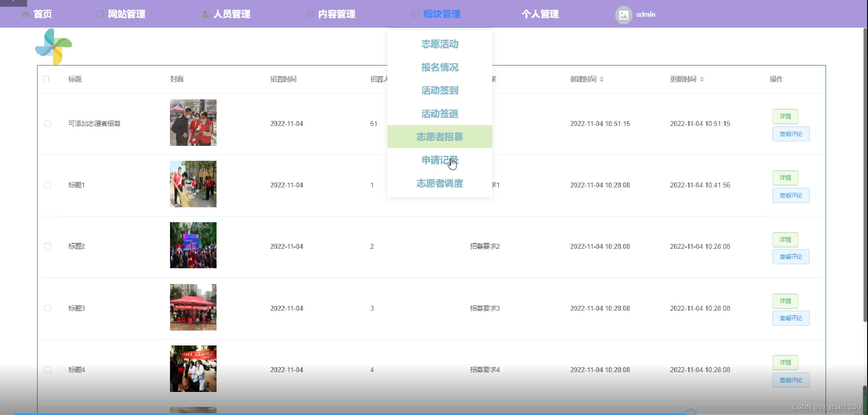Open 详情 for the 标题2 row
Screen dimensions: 868x415
[785, 240]
